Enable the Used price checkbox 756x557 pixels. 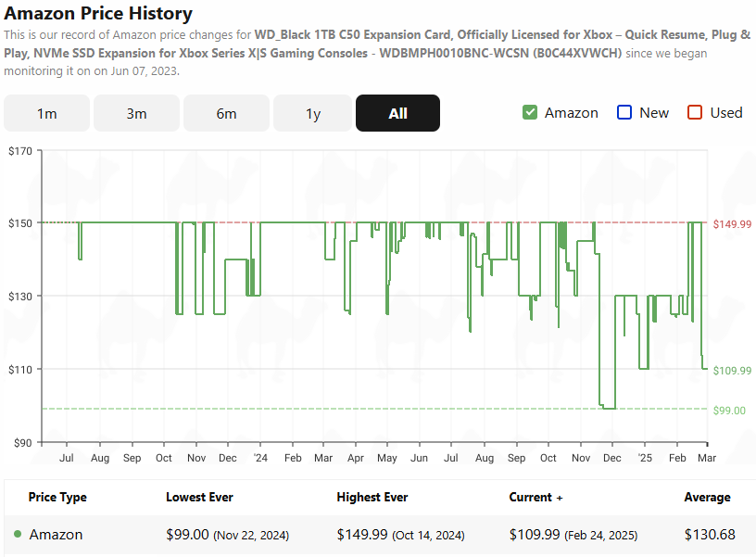tap(695, 112)
